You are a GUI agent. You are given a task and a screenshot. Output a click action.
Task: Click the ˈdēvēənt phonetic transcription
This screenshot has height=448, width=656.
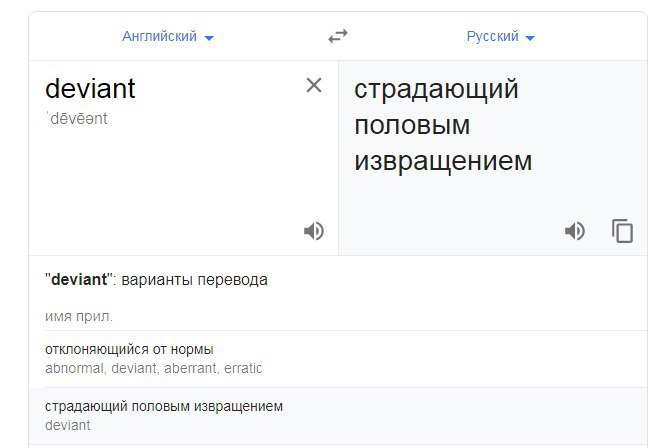[76, 119]
